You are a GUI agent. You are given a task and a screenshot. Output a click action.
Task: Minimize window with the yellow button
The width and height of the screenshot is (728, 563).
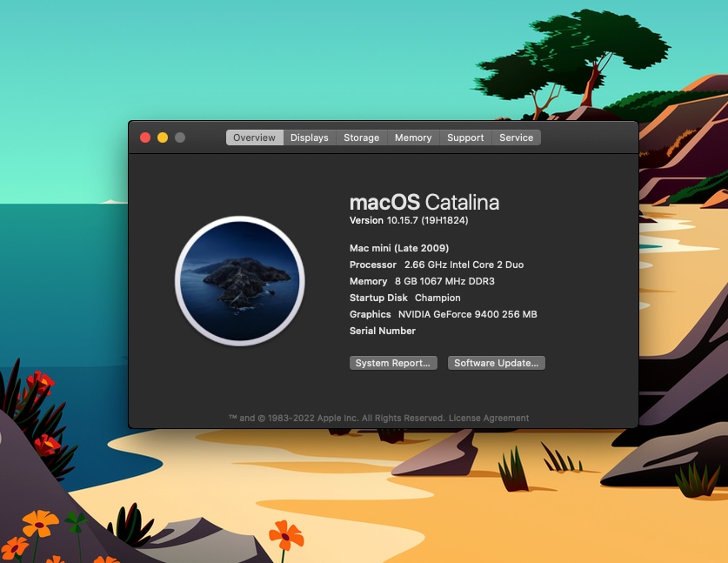click(x=163, y=137)
